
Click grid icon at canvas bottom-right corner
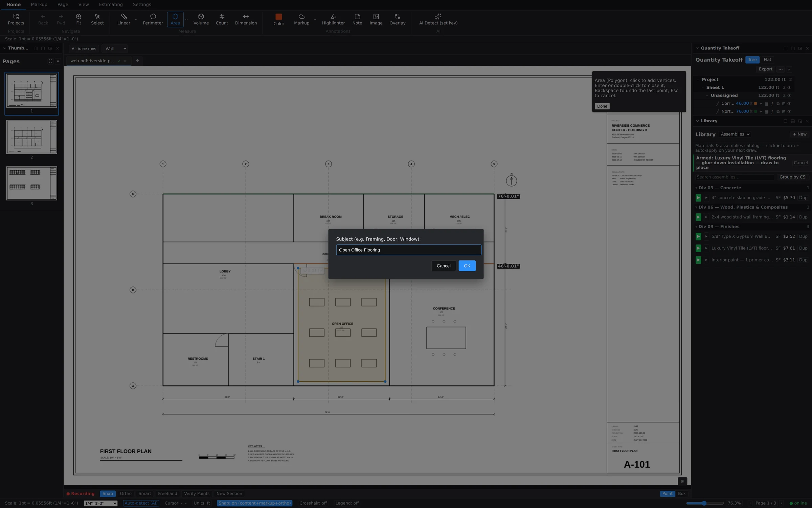[x=682, y=481]
